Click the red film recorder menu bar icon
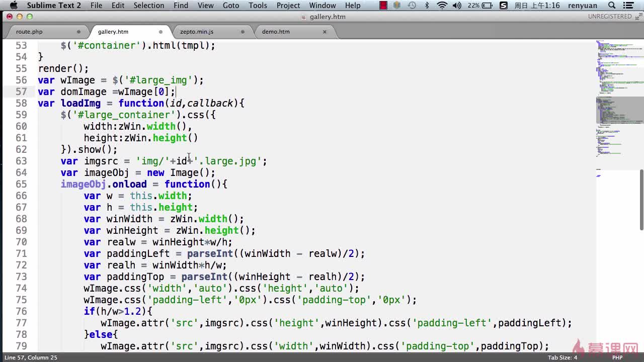The image size is (644, 362). coord(383,6)
